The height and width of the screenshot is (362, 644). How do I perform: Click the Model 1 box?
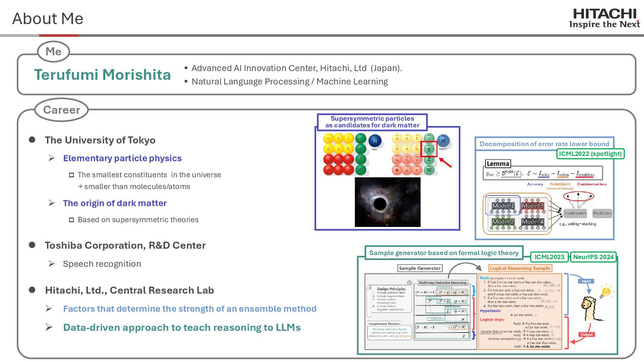coord(503,205)
